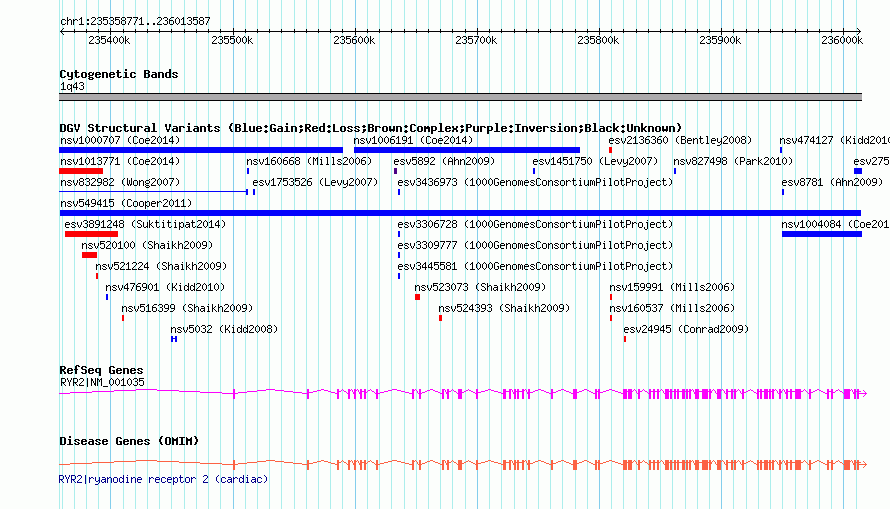The width and height of the screenshot is (890, 509).
Task: Click the 235800k ruler tick label
Action: (598, 40)
